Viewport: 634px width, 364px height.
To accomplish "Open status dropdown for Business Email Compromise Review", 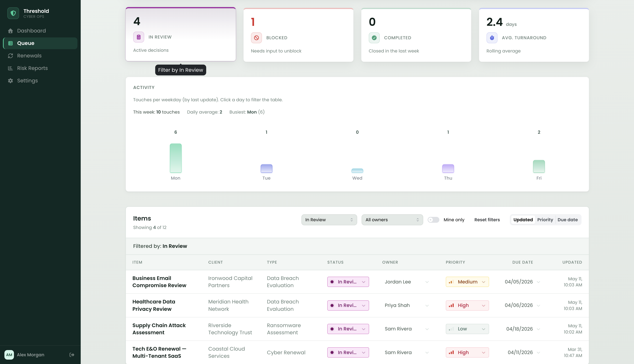I will coord(348,282).
